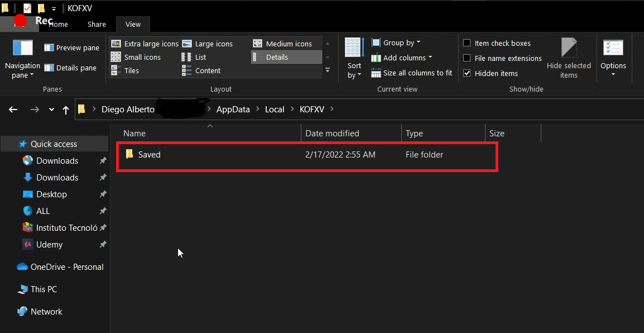Uncheck the Hidden items checkbox
The image size is (644, 333).
pyautogui.click(x=467, y=73)
